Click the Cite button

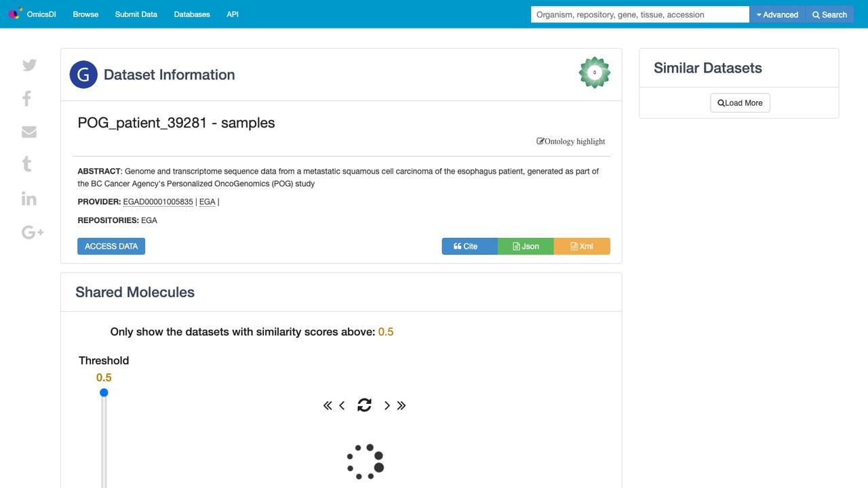[470, 246]
